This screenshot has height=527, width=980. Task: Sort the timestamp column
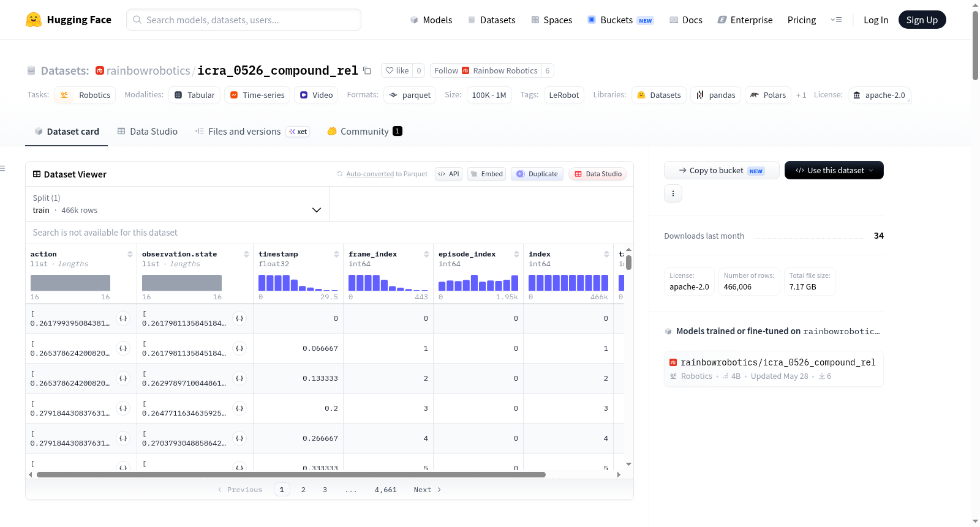(336, 254)
